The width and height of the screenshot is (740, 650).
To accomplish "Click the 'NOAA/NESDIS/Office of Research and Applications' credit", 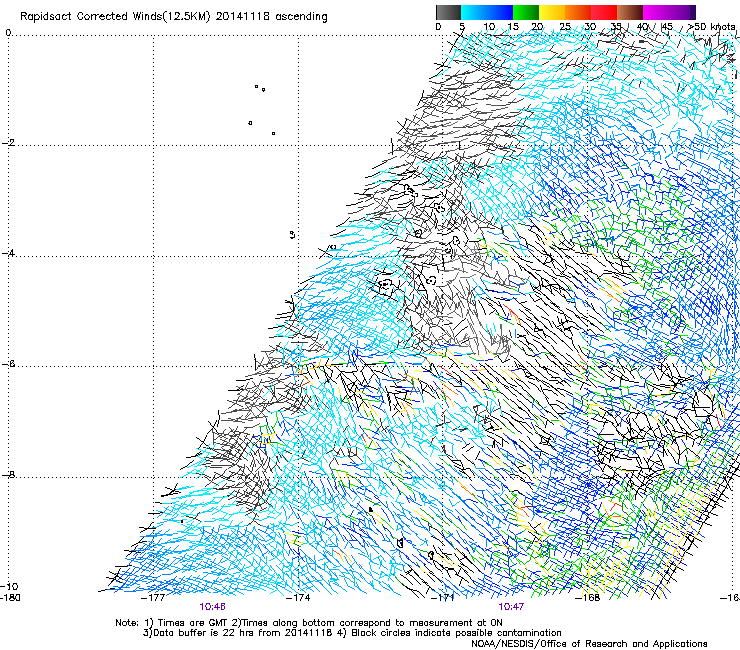I will tap(589, 644).
